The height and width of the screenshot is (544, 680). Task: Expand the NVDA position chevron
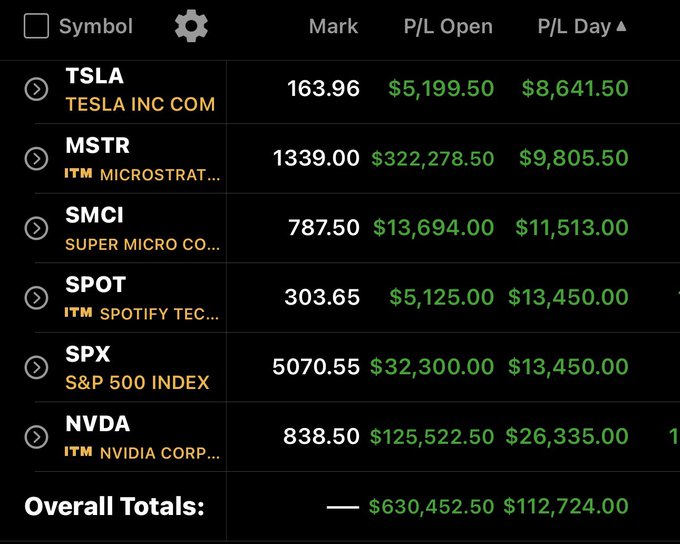click(36, 437)
